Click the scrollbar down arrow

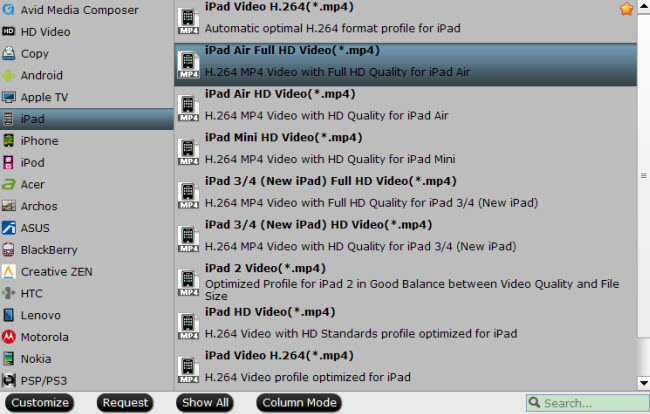[x=644, y=383]
